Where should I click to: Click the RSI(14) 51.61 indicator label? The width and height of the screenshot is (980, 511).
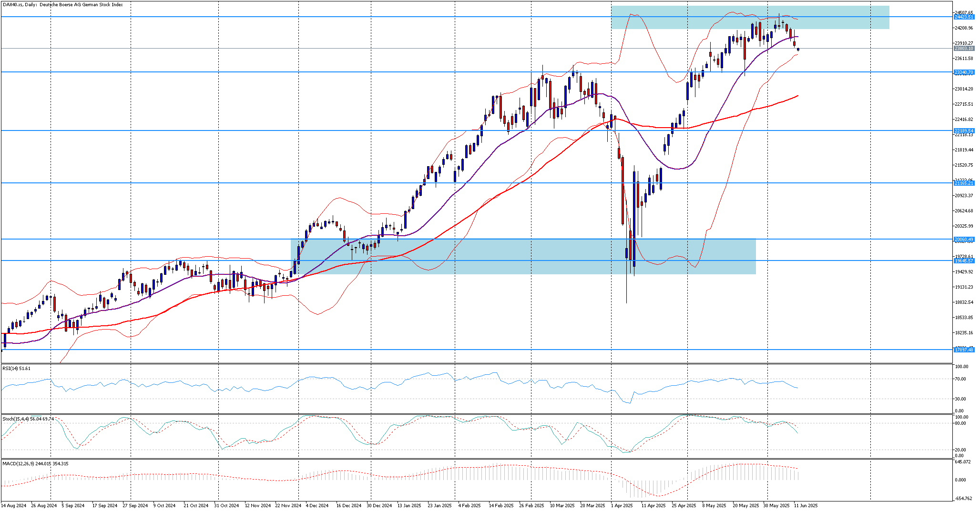[x=17, y=369]
